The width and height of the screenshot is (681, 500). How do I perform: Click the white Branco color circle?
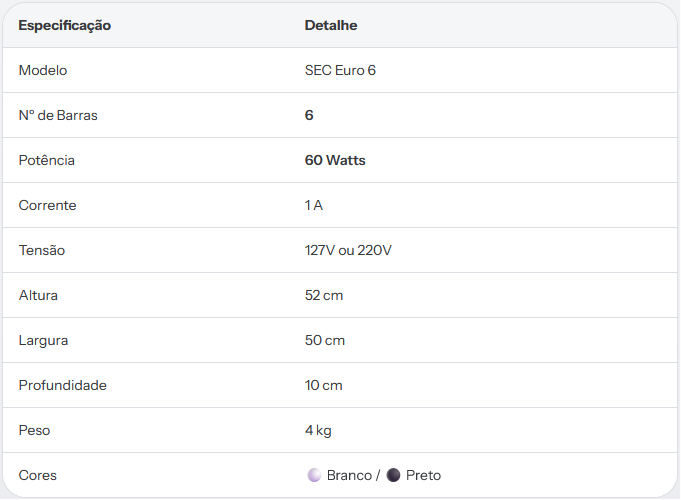coord(314,475)
